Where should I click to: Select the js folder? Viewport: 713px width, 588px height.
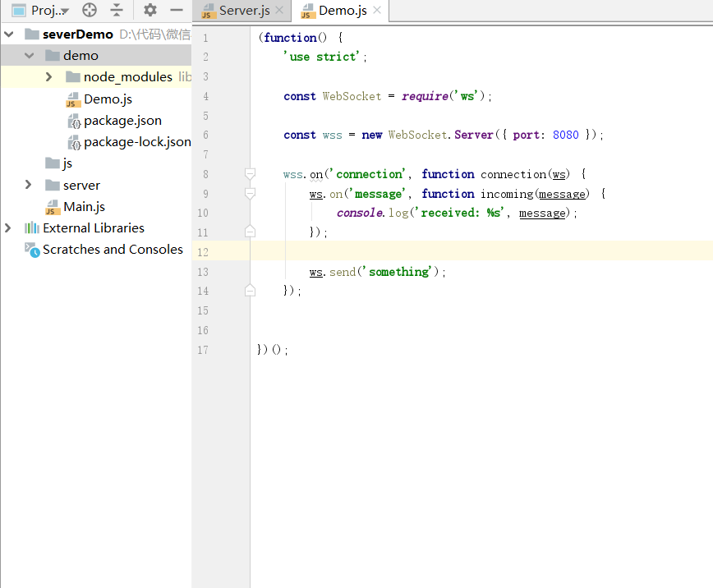pyautogui.click(x=67, y=163)
